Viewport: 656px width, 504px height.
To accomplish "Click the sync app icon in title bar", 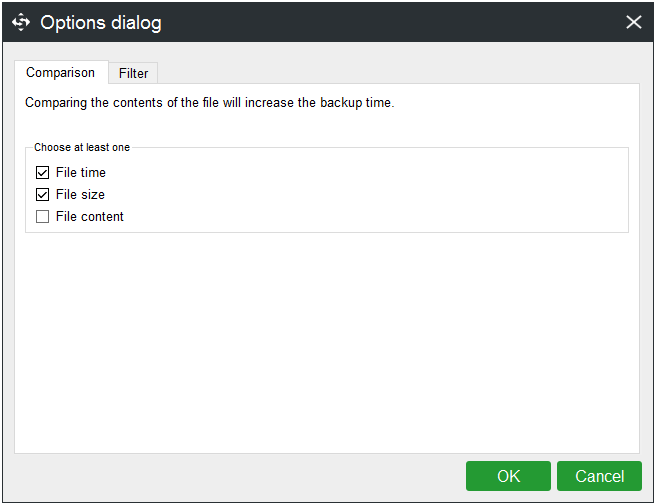I will [x=21, y=22].
